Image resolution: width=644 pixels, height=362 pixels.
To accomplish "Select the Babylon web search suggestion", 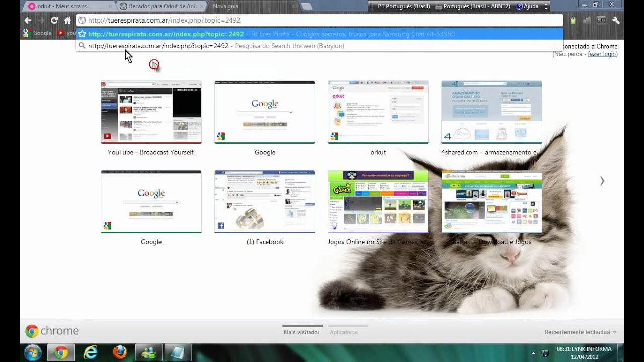I will point(319,46).
